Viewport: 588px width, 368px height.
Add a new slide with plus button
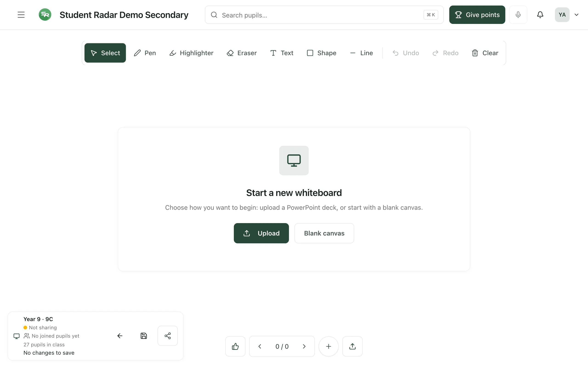(x=328, y=346)
